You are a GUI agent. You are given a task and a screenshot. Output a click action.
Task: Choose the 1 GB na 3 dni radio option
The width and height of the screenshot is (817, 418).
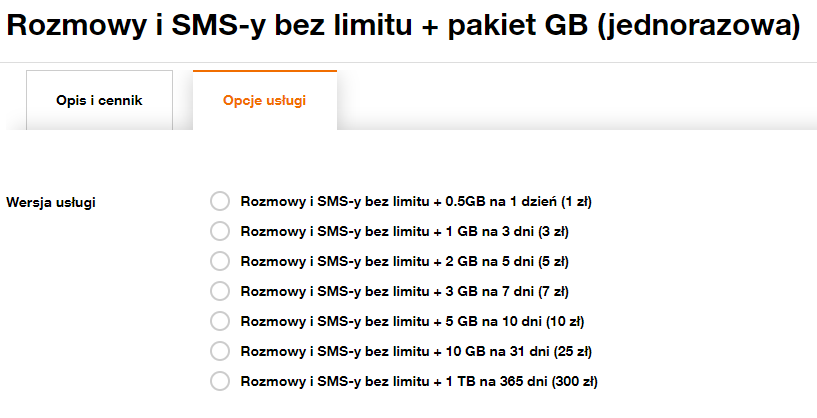(220, 231)
